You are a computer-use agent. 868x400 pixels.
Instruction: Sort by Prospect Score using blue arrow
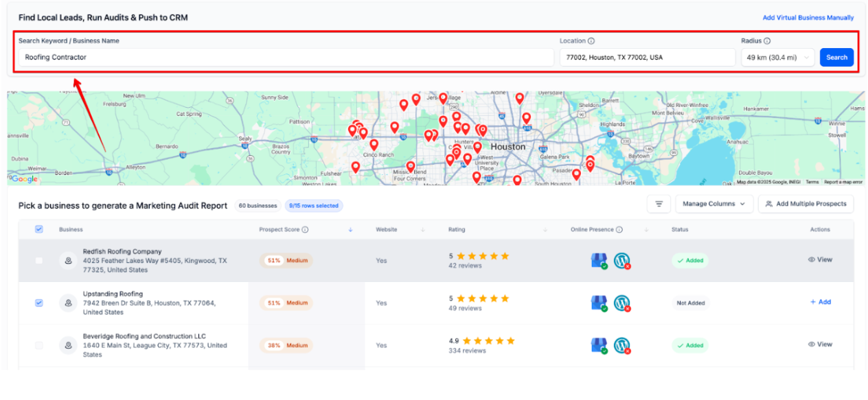coord(350,230)
